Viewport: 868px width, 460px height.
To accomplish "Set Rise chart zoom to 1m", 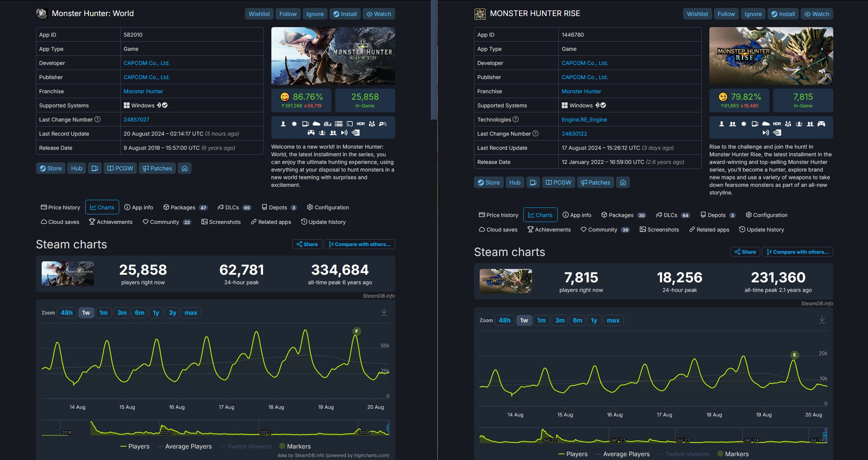I will click(541, 320).
